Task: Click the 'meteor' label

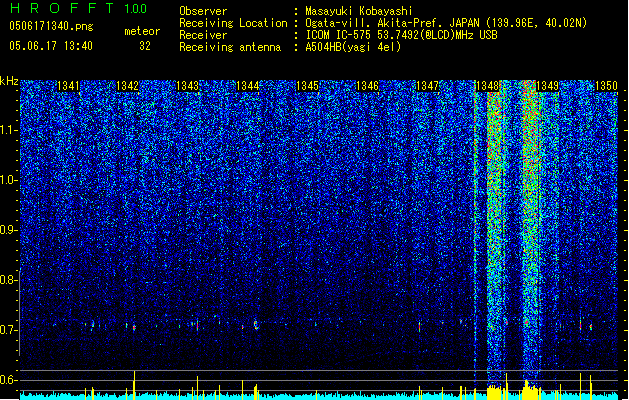Action: coord(142,31)
